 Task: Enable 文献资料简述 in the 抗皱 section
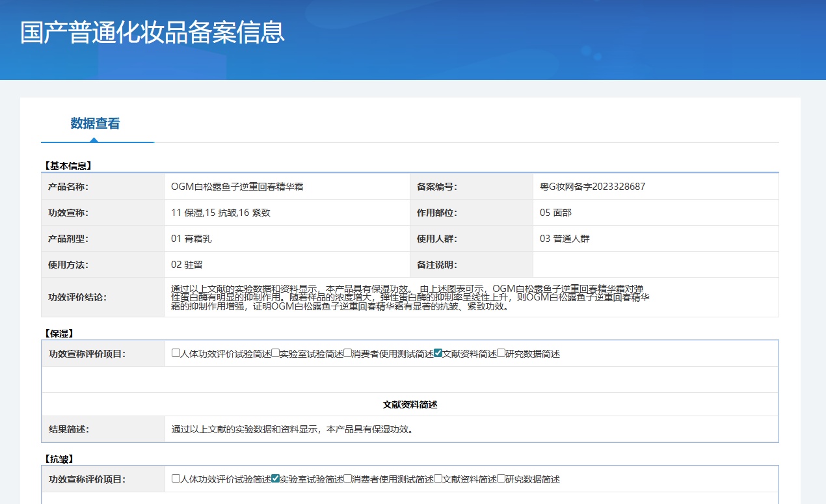[438, 479]
